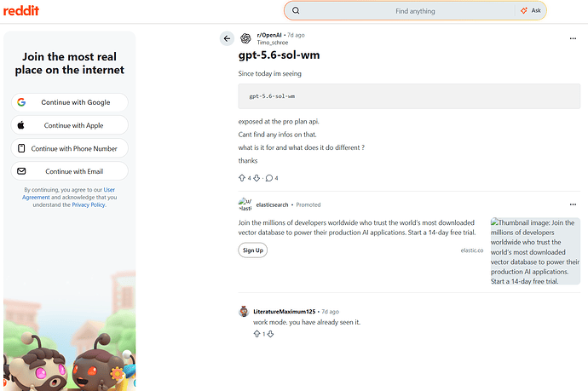Click the post title gpt-5.6-sol-wm
The image size is (588, 391).
click(279, 55)
